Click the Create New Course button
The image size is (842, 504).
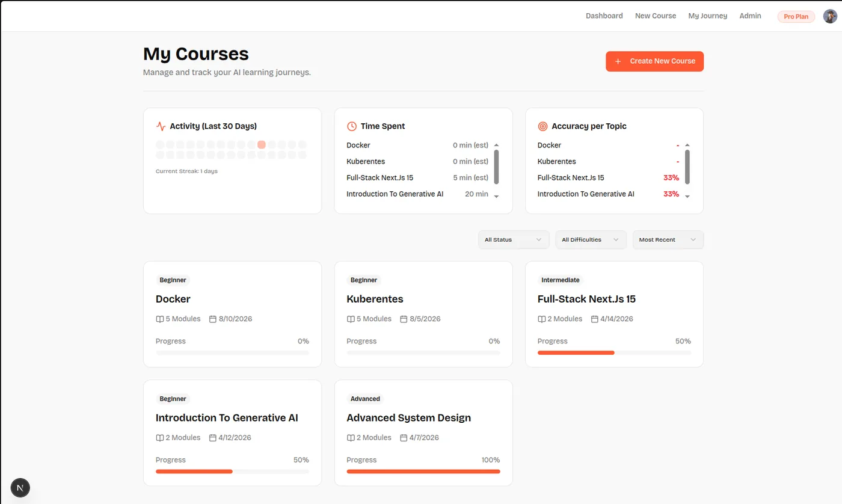pos(654,61)
